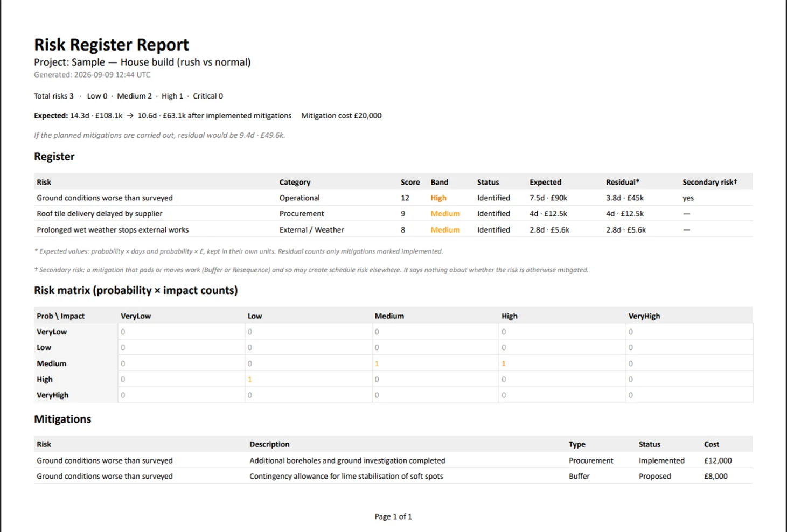Click the "Score" column header
Image resolution: width=787 pixels, height=532 pixels.
(410, 182)
